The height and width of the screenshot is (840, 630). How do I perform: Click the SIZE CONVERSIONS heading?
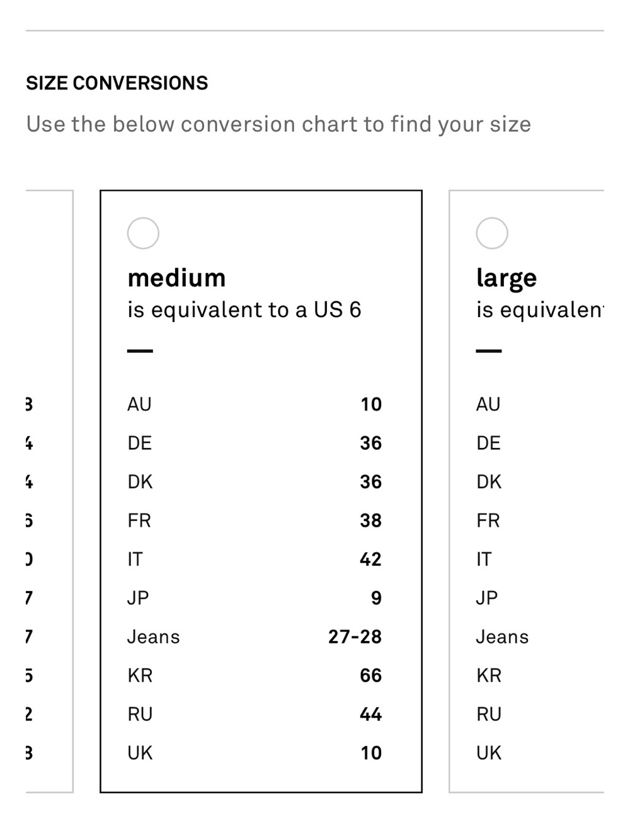pos(117,83)
